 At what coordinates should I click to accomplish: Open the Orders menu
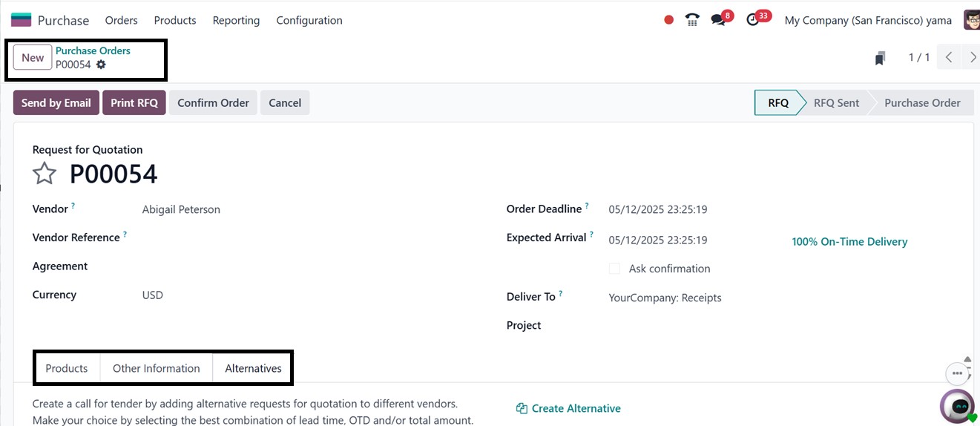[x=121, y=20]
